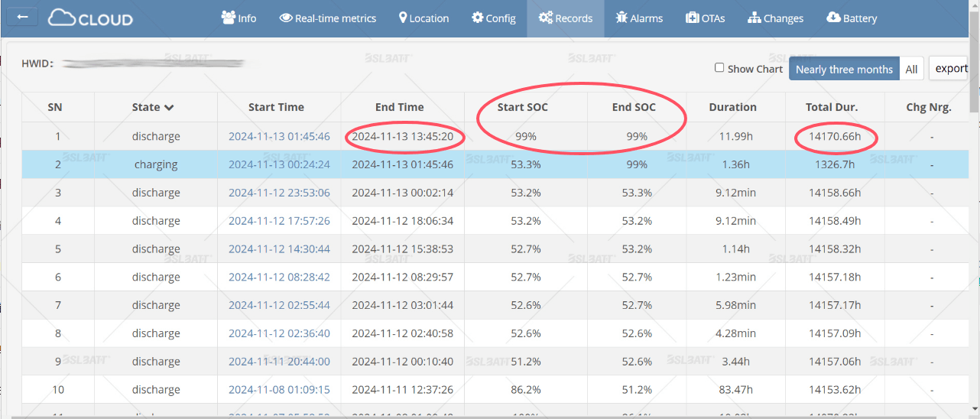The width and height of the screenshot is (980, 419).
Task: Click end time 2024-11-11 12:37:26
Action: (403, 390)
